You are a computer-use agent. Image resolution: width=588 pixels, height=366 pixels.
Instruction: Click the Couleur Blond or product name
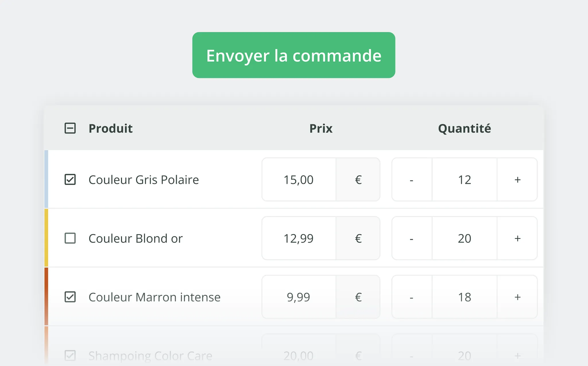pos(136,238)
